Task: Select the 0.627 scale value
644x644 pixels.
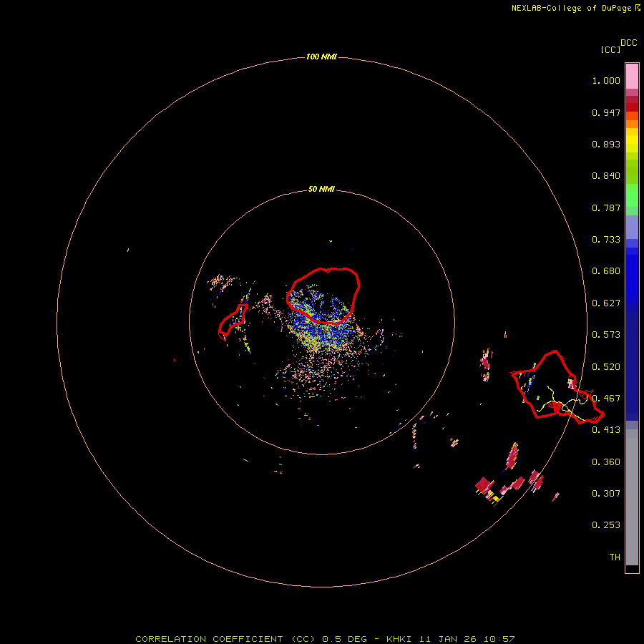Action: pyautogui.click(x=606, y=303)
